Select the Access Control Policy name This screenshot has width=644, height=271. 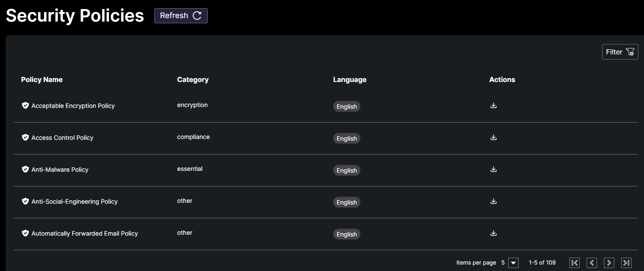click(x=63, y=138)
